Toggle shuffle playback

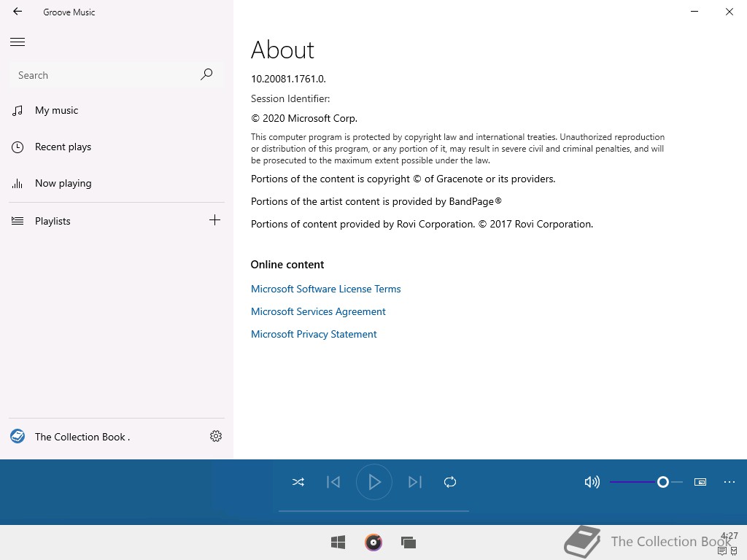pyautogui.click(x=298, y=483)
